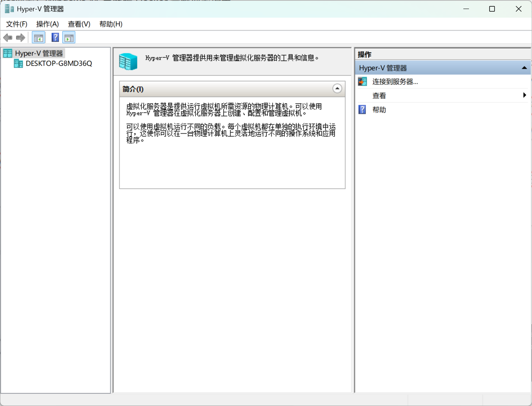The width and height of the screenshot is (532, 406).
Task: Click the help icon in the toolbar
Action: click(x=55, y=37)
